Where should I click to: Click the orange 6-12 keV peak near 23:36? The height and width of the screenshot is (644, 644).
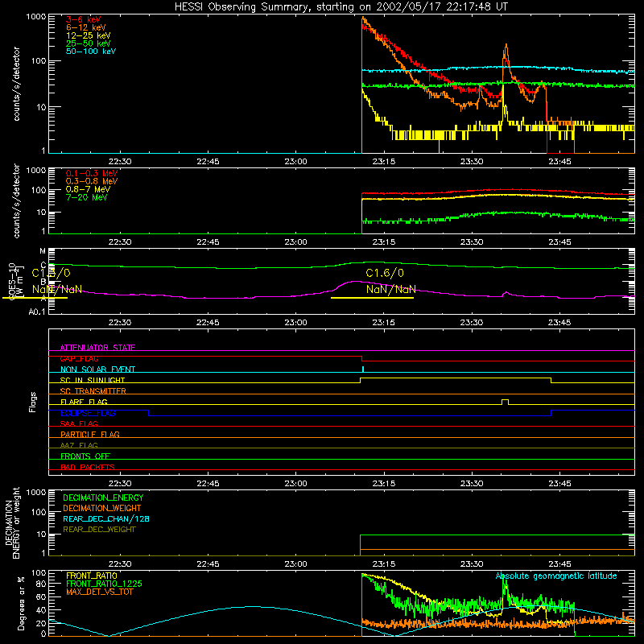(x=506, y=46)
